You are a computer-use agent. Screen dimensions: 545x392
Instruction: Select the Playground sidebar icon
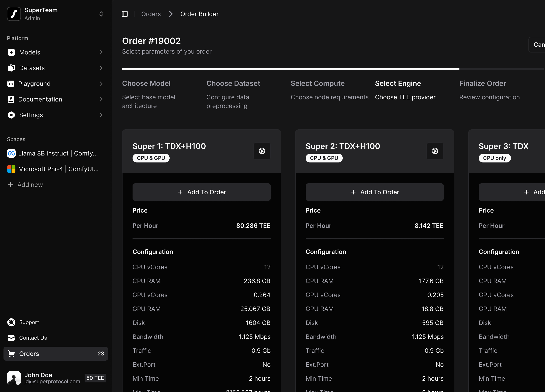click(11, 84)
